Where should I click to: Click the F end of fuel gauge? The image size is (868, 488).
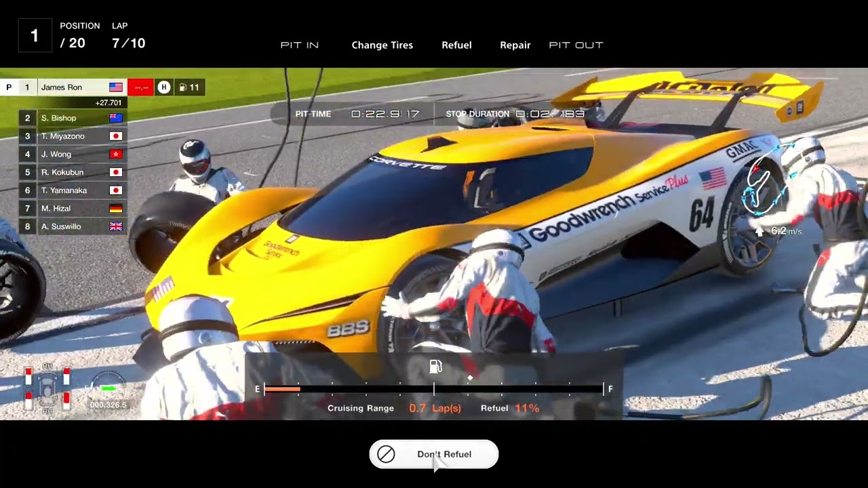[x=610, y=388]
